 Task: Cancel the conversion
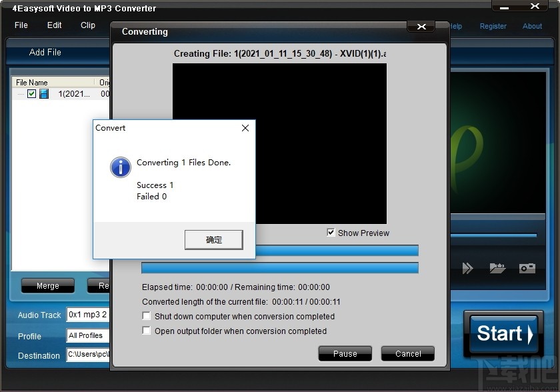[407, 353]
